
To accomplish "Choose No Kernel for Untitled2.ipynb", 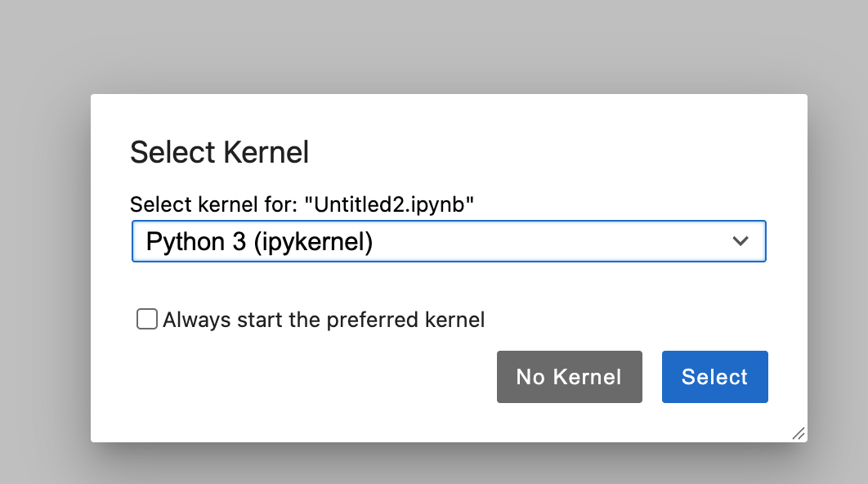I will click(x=569, y=377).
